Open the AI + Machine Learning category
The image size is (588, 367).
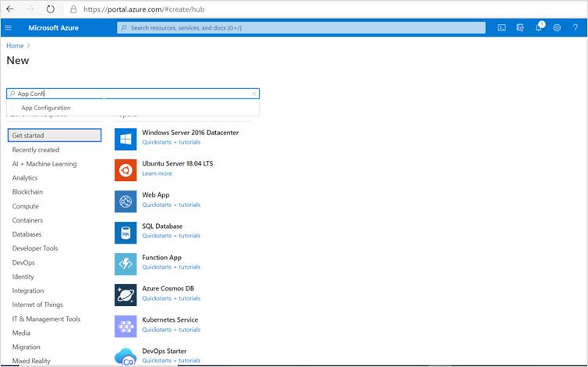click(44, 164)
